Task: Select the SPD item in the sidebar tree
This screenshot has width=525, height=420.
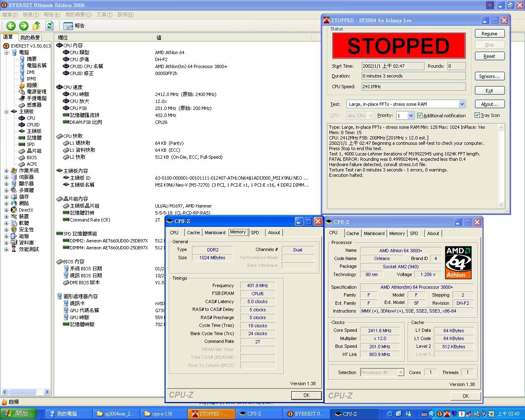Action: click(30, 144)
